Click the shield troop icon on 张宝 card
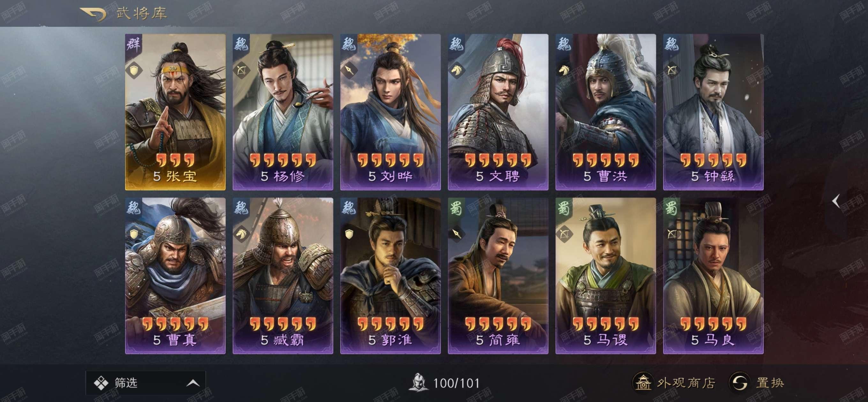This screenshot has width=868, height=402. click(x=134, y=71)
